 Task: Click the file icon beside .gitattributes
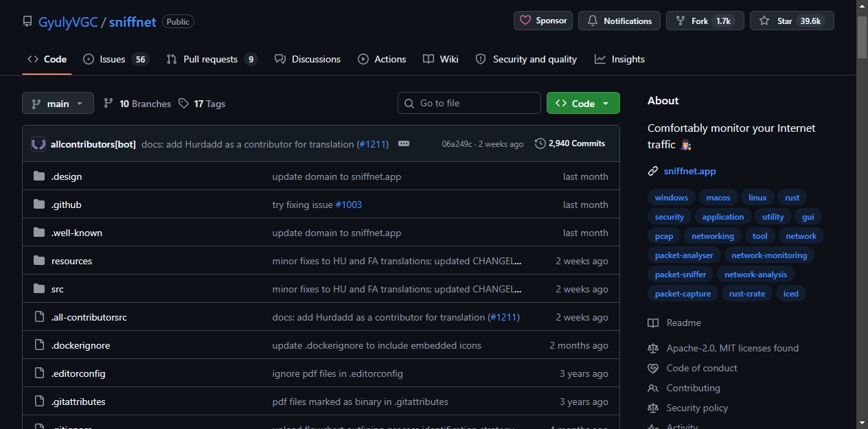pyautogui.click(x=39, y=402)
